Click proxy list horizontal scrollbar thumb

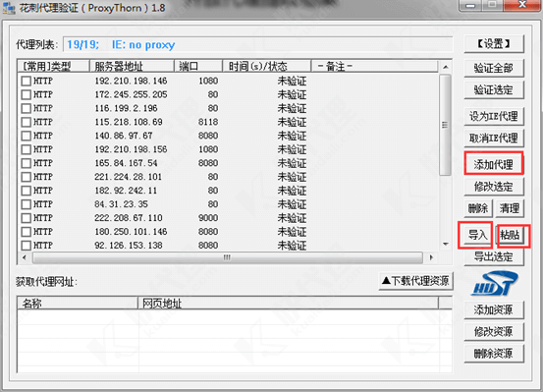(228, 257)
